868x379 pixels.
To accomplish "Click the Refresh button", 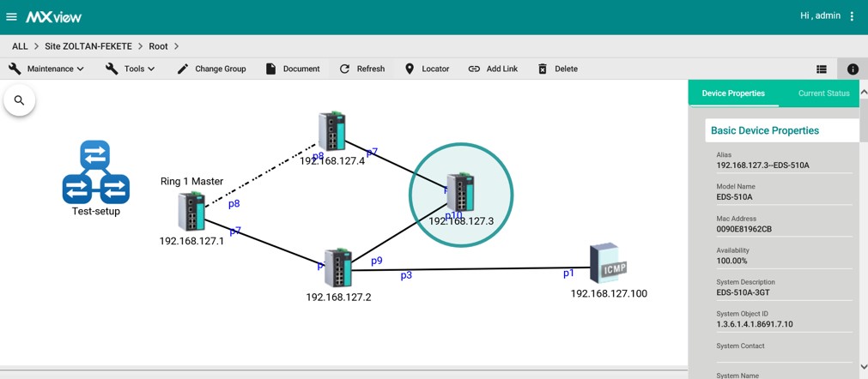I will click(x=361, y=69).
